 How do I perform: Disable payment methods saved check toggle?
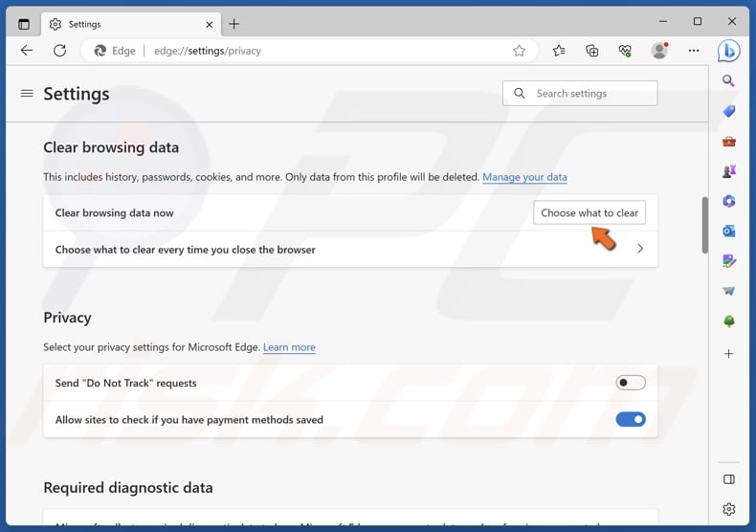coord(631,419)
